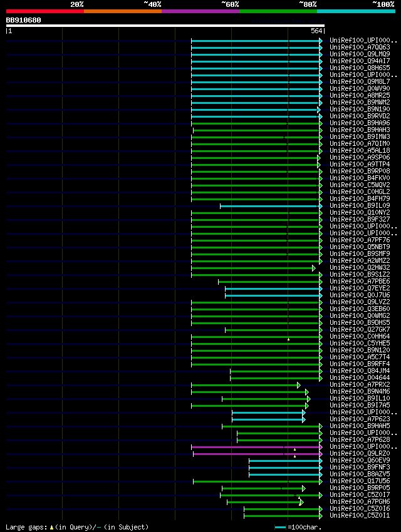Go to UniRef100_Q0J7U6 entry

click(360, 295)
